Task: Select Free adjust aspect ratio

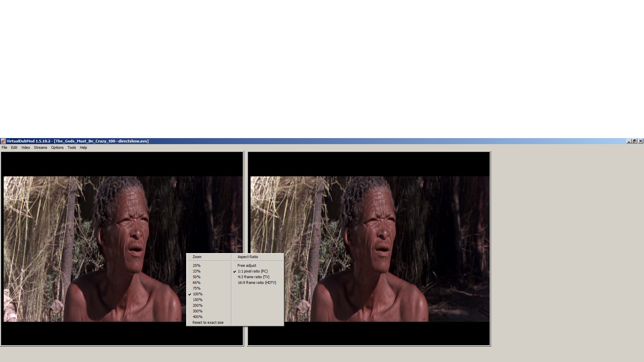Action: pos(247,265)
